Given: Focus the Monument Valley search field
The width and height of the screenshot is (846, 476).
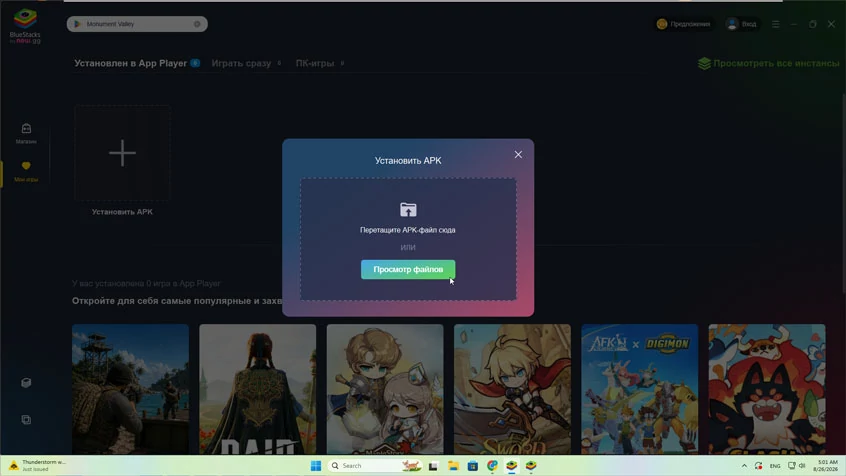Looking at the screenshot, I should tap(137, 24).
